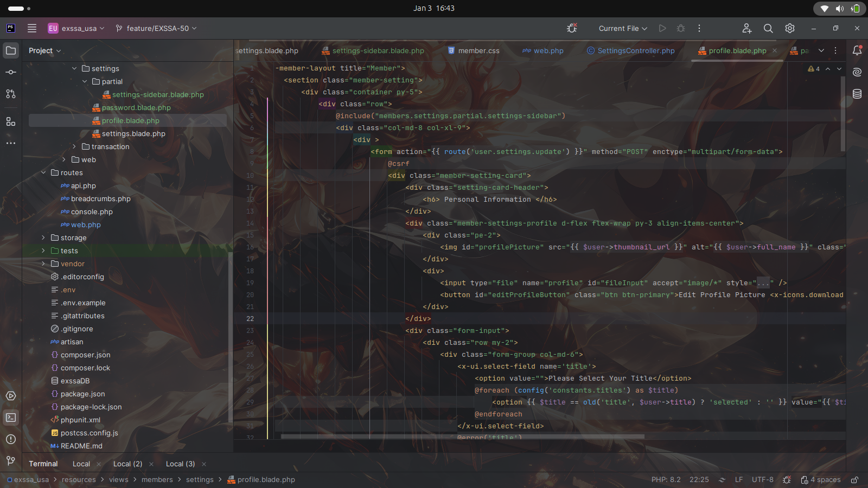
Task: Toggle read-only lock in status bar
Action: [x=854, y=480]
